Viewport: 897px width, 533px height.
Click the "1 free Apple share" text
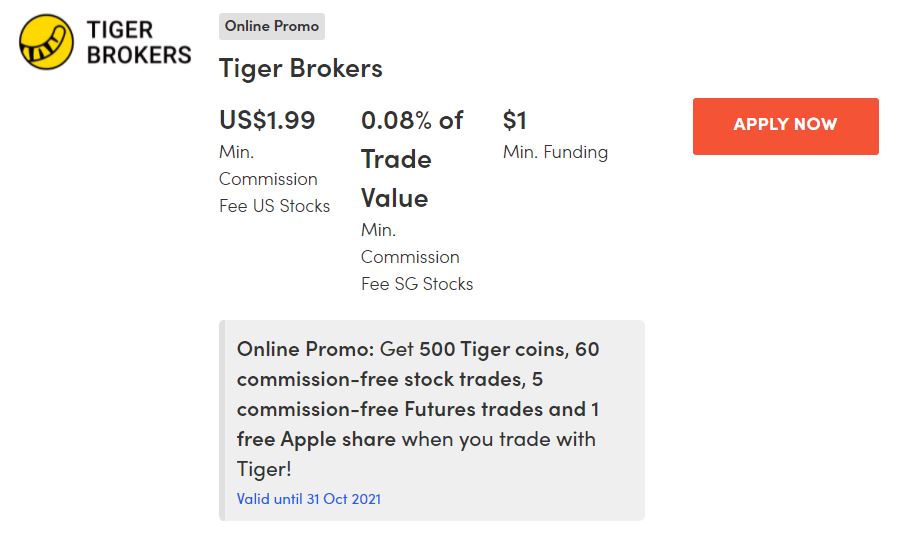click(316, 439)
